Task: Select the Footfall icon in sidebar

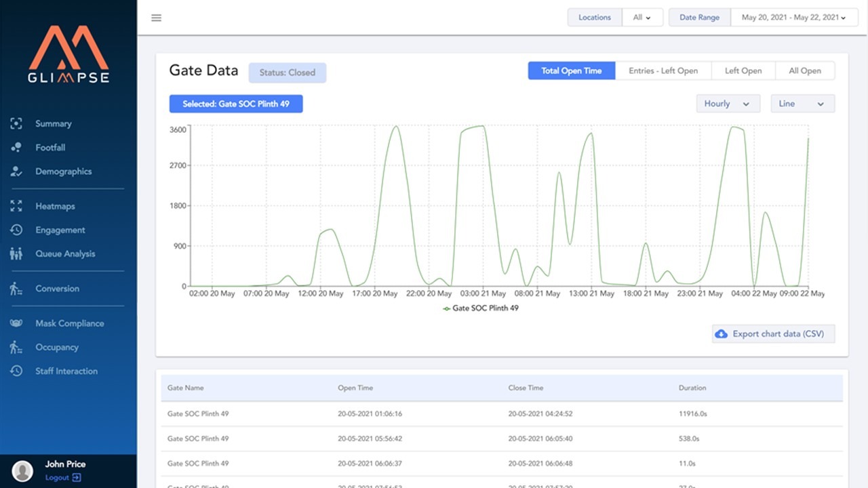Action: tap(16, 147)
